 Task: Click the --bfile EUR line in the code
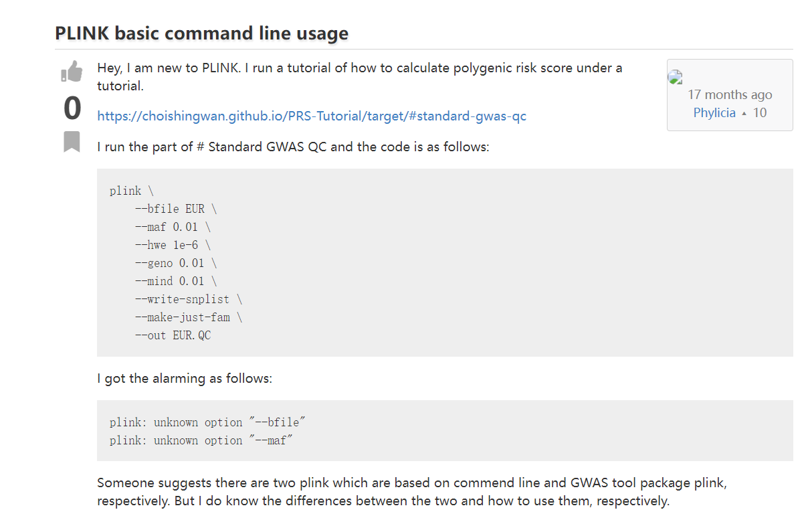click(x=169, y=208)
